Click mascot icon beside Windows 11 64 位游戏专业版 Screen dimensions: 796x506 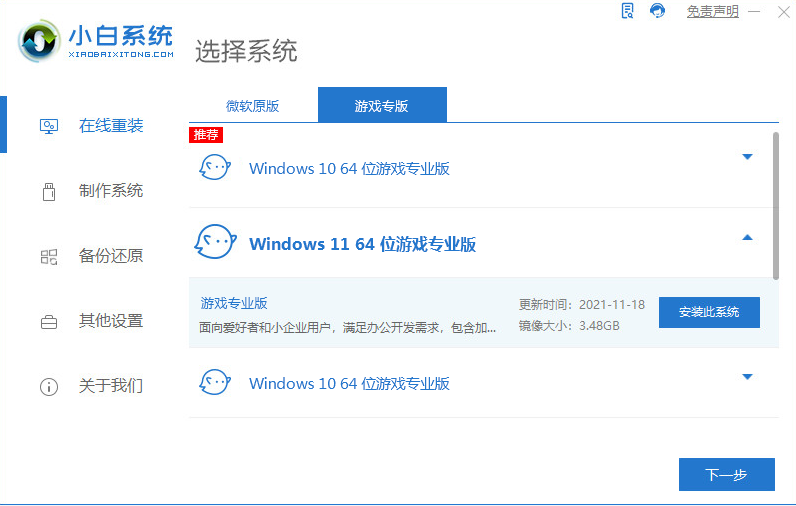(x=215, y=242)
